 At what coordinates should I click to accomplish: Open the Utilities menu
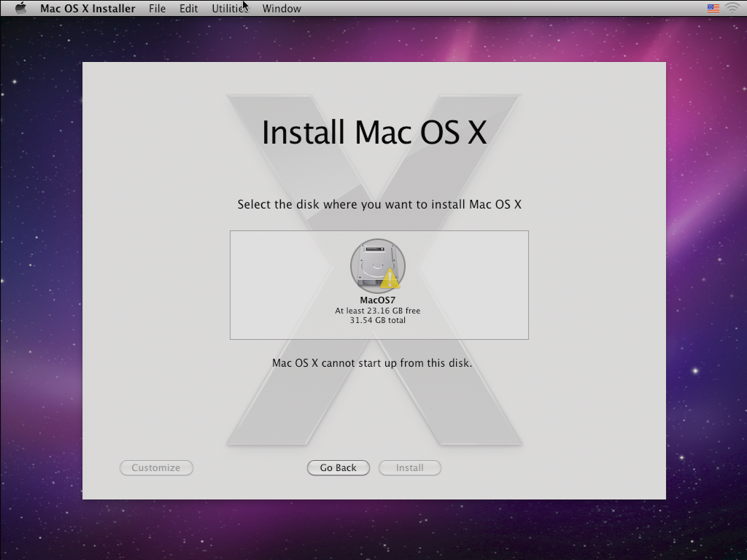coord(230,9)
